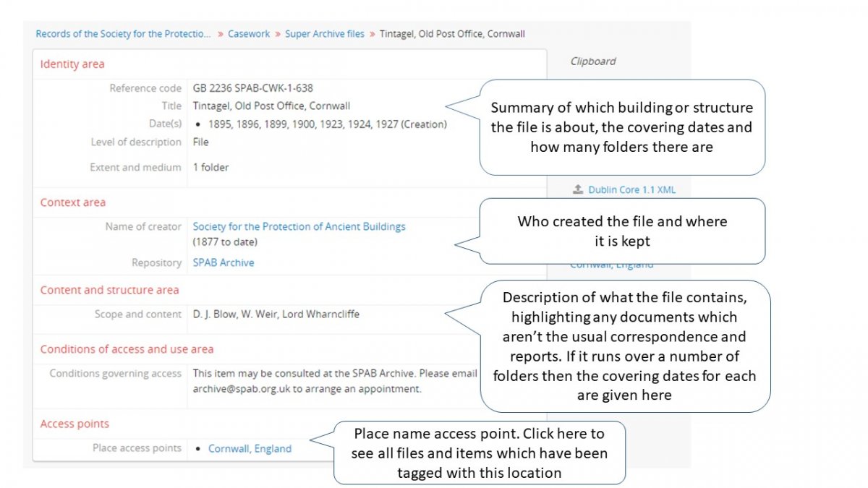The image size is (868, 488).
Task: Click the 'Access points' section heading
Action: coord(75,424)
